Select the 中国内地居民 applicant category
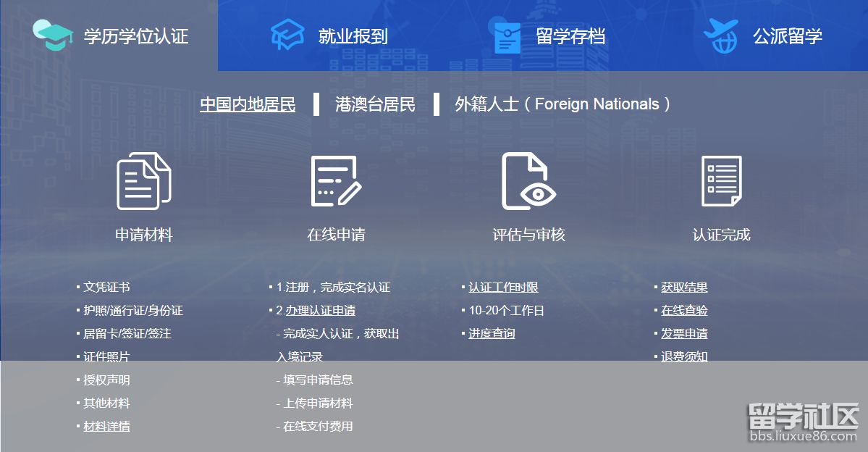 (x=248, y=104)
